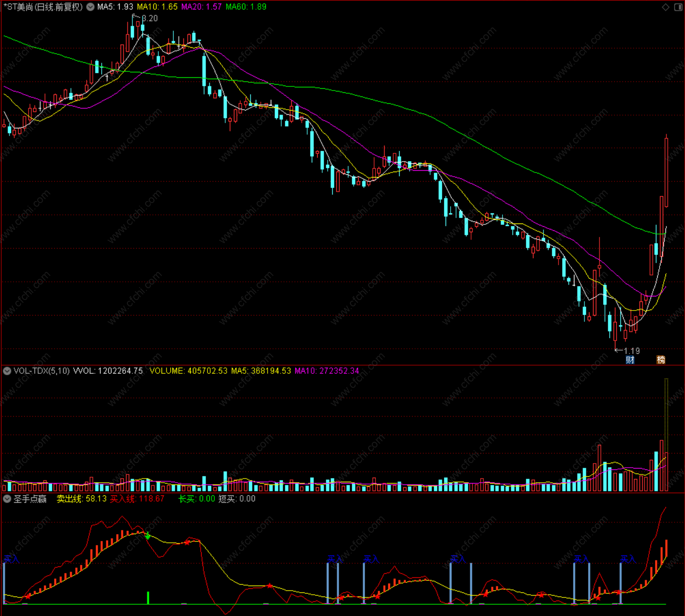This screenshot has height=616, width=685.
Task: Click the *ST美尚(日线.前复权) chart title
Action: pyautogui.click(x=43, y=7)
